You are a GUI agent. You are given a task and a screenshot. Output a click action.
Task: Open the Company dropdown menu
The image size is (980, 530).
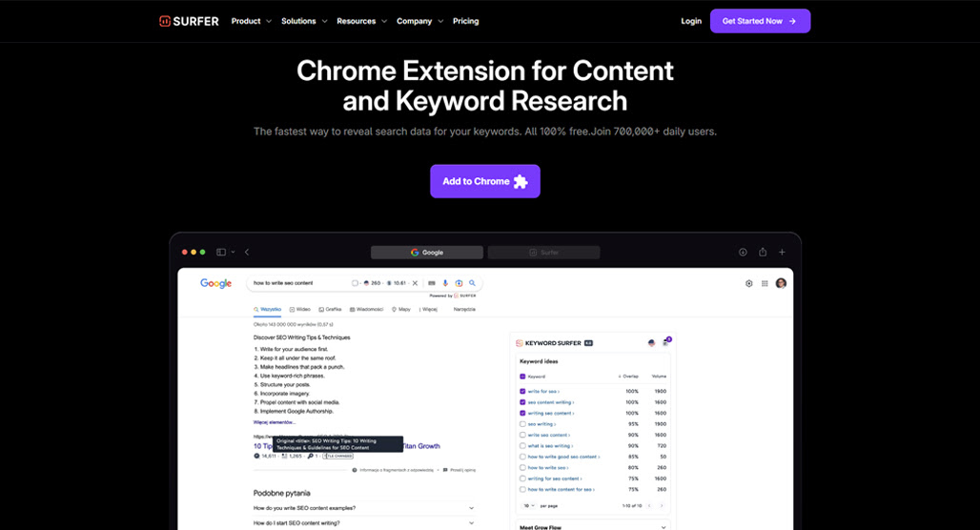420,21
